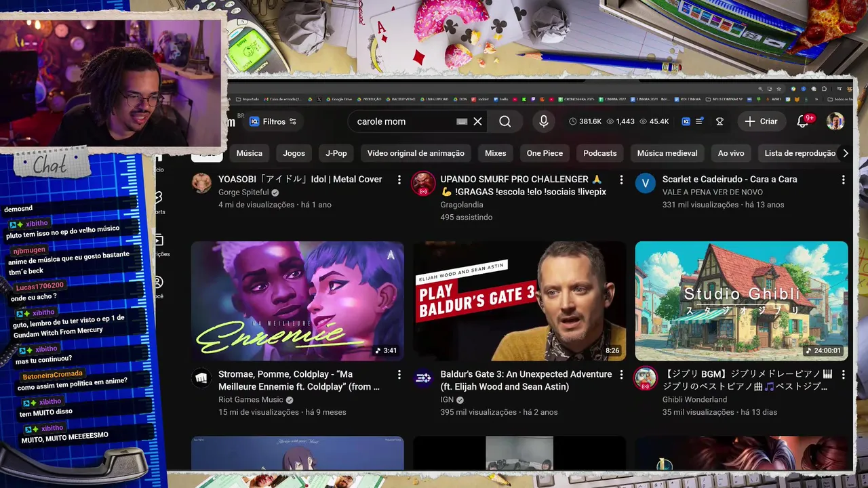Open Riot Games Music channel name
The height and width of the screenshot is (488, 868).
tap(251, 400)
